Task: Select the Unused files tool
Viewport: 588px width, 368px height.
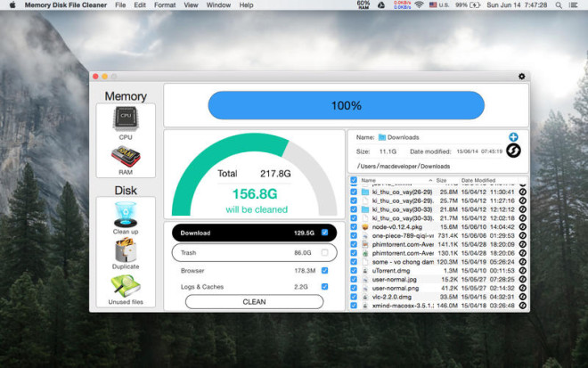Action: coord(126,288)
